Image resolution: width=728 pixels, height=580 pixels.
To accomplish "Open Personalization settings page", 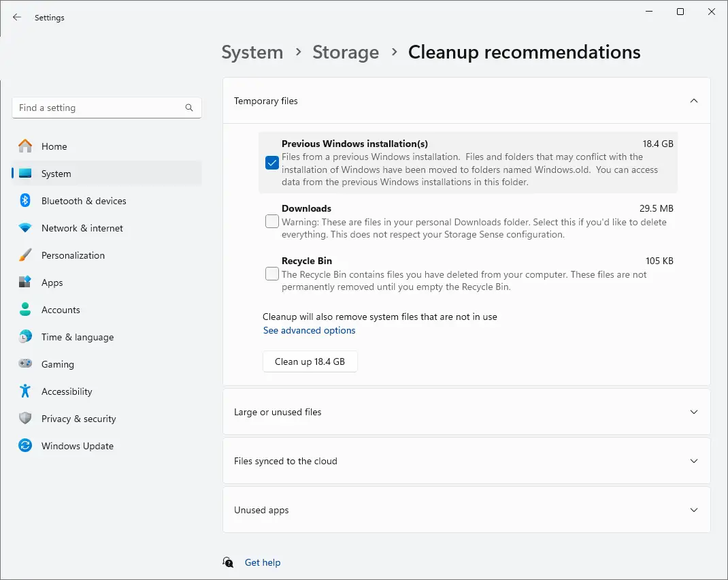I will tap(107, 255).
